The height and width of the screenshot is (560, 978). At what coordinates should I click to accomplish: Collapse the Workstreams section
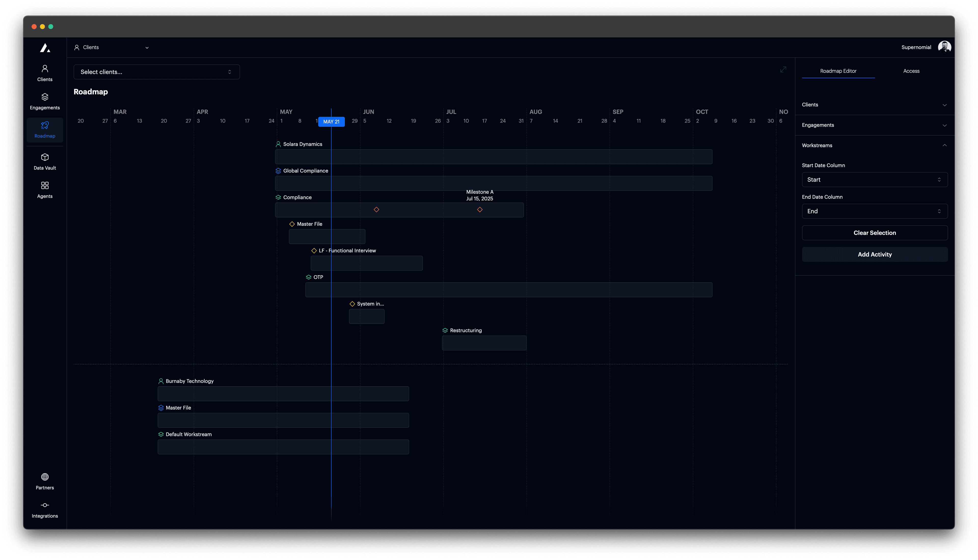(945, 145)
